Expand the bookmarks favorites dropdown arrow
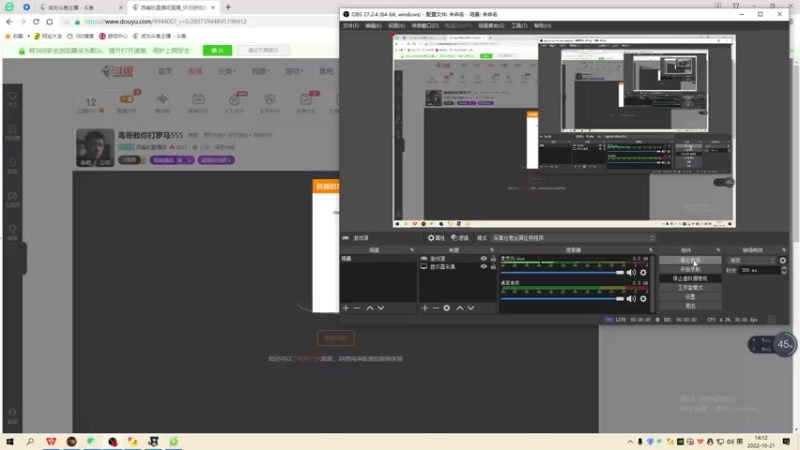This screenshot has width=800, height=450. 29,36
